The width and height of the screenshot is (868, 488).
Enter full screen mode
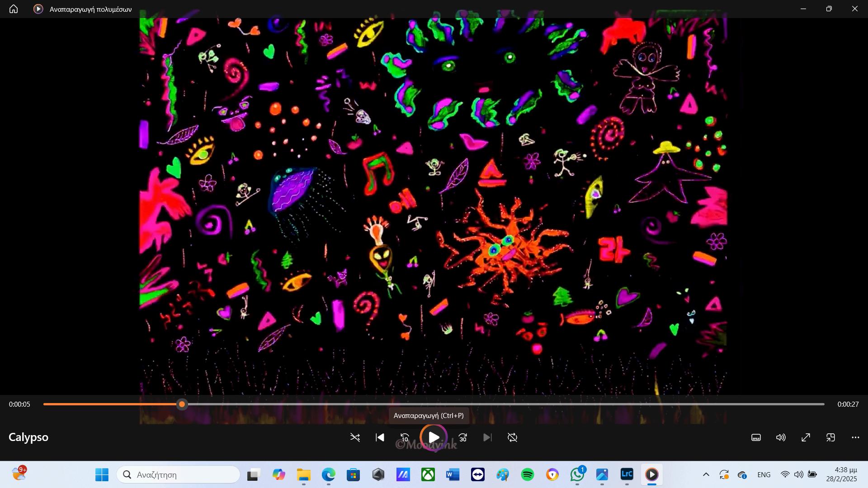[806, 437]
